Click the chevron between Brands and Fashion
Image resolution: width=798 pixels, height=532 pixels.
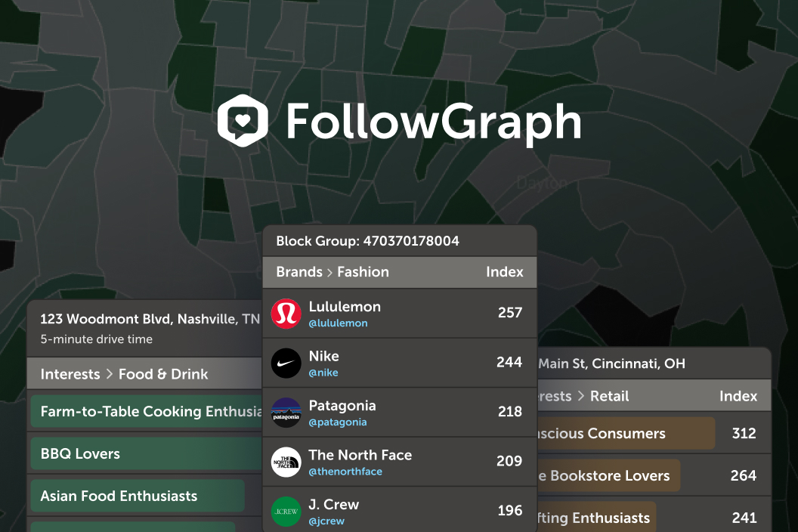point(329,272)
